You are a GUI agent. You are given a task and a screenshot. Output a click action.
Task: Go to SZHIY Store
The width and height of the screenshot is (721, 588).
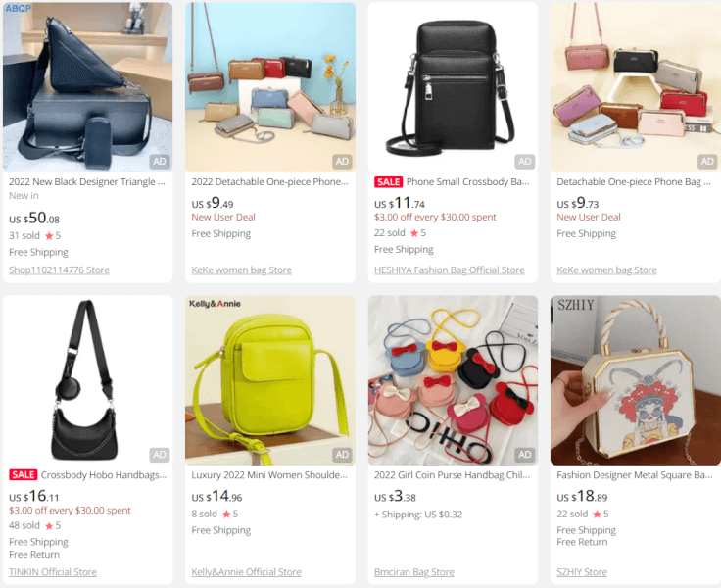(x=582, y=572)
